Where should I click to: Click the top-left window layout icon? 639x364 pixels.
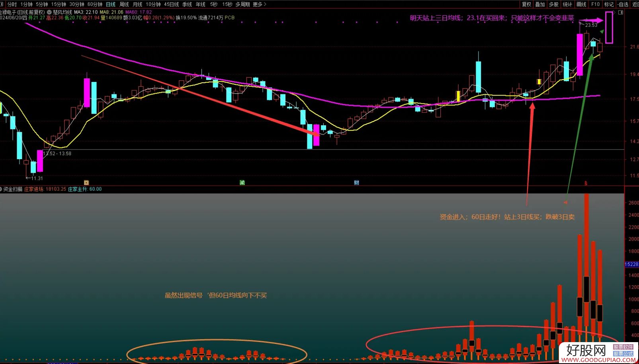(2, 4)
